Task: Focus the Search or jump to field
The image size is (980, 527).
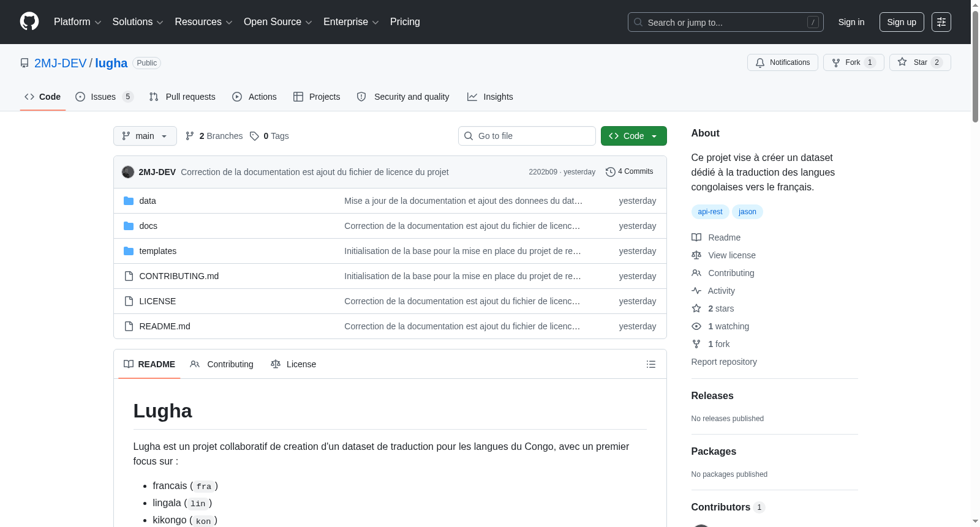Action: tap(726, 22)
